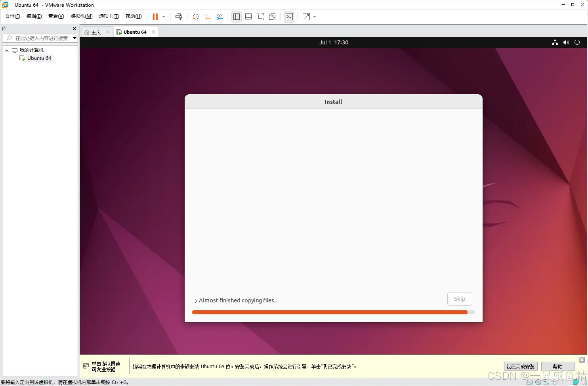Take a snapshot of this virtual machine
This screenshot has height=386, width=588.
coord(195,17)
